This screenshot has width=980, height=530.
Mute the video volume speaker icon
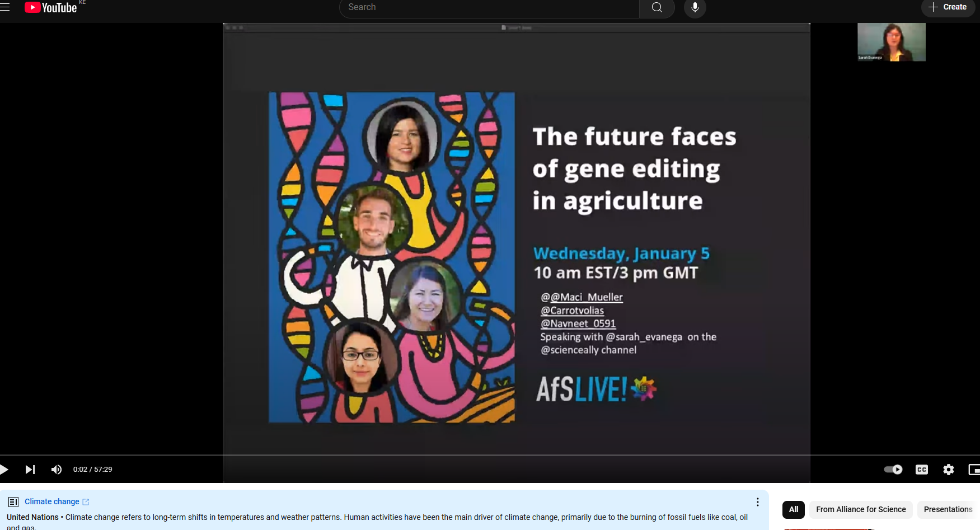pyautogui.click(x=57, y=470)
